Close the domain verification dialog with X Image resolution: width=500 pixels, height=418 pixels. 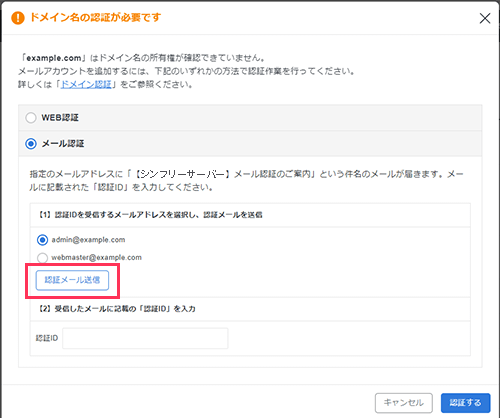coord(485,18)
